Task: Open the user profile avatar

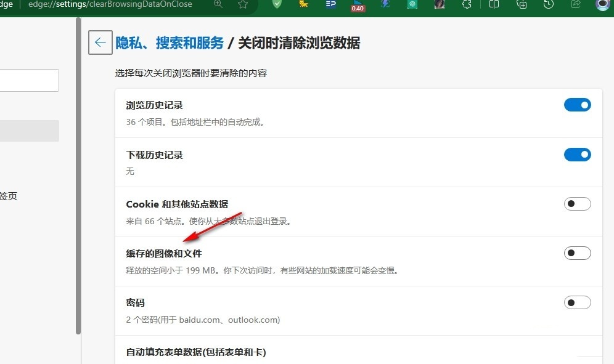Action: click(603, 5)
